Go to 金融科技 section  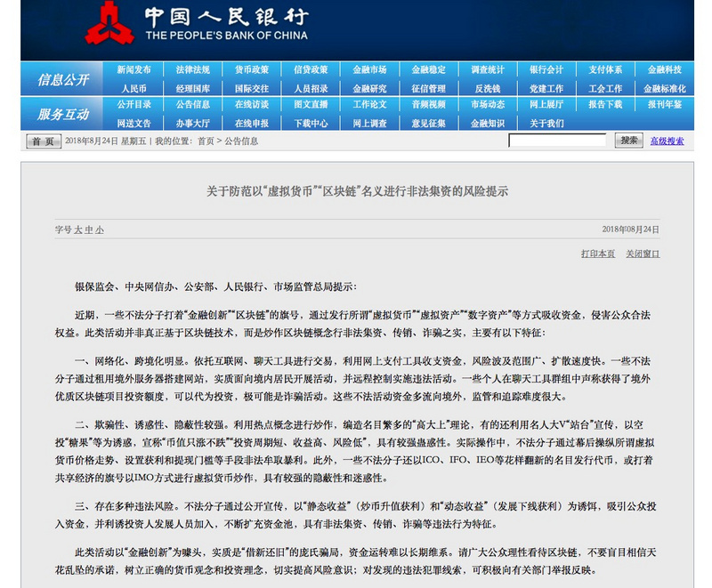[665, 70]
